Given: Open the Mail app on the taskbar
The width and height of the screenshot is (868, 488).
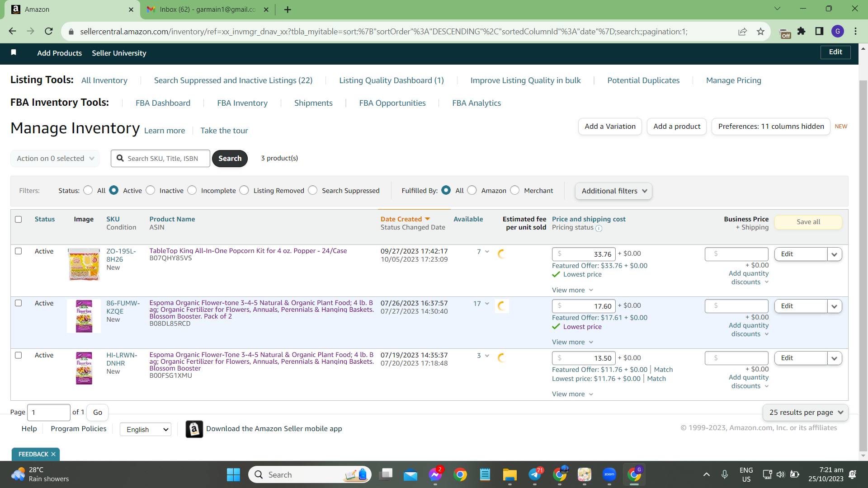Looking at the screenshot, I should click(410, 474).
